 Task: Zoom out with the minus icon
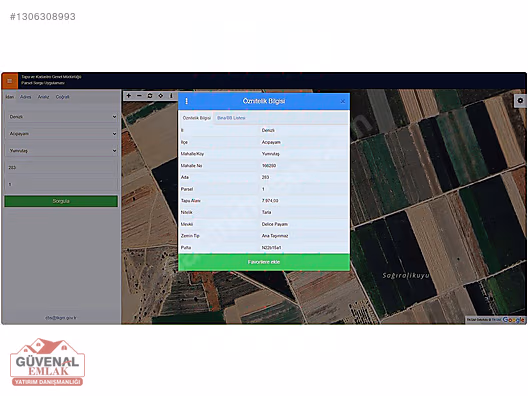tap(139, 96)
